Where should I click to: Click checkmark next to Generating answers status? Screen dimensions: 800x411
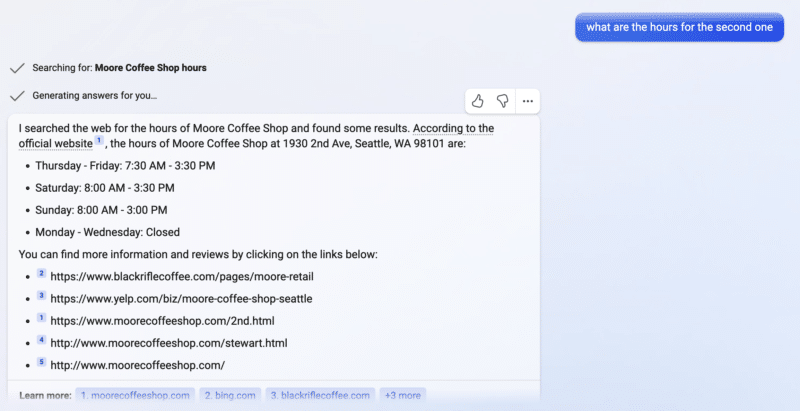coord(17,95)
